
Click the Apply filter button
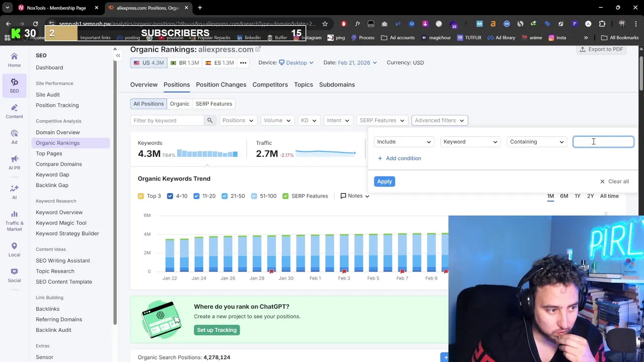coord(384,182)
